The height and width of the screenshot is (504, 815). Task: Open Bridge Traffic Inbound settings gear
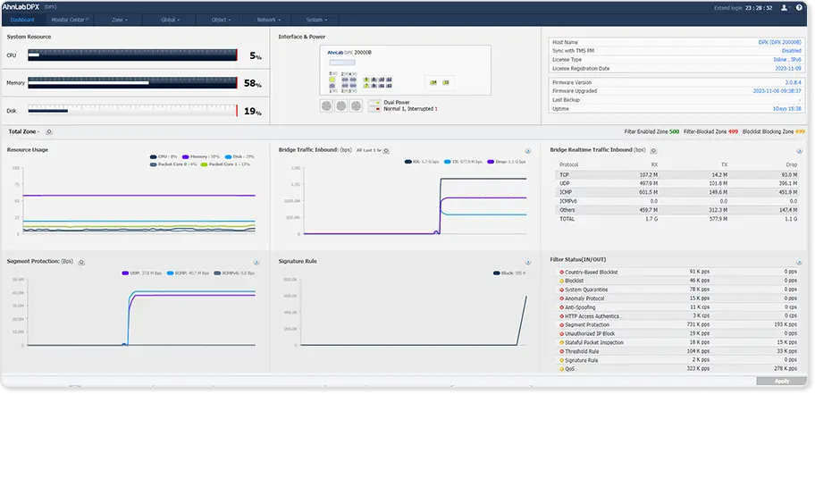pos(386,151)
